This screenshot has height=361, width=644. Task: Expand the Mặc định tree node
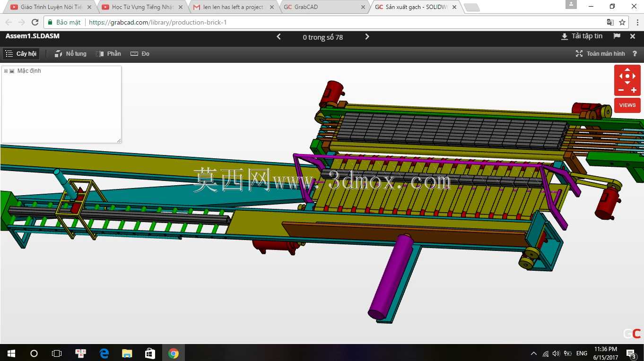6,71
